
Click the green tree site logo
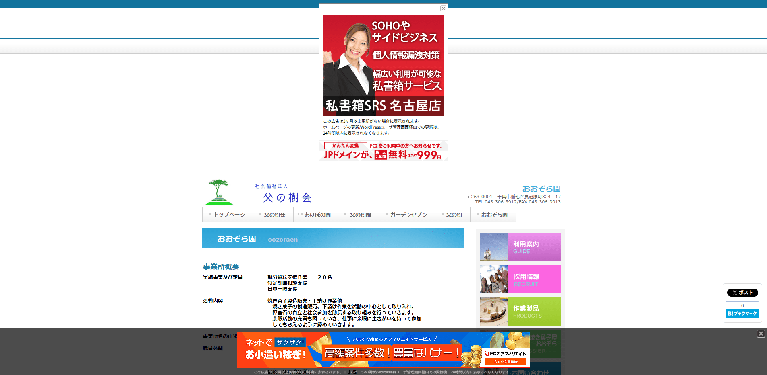(x=219, y=192)
